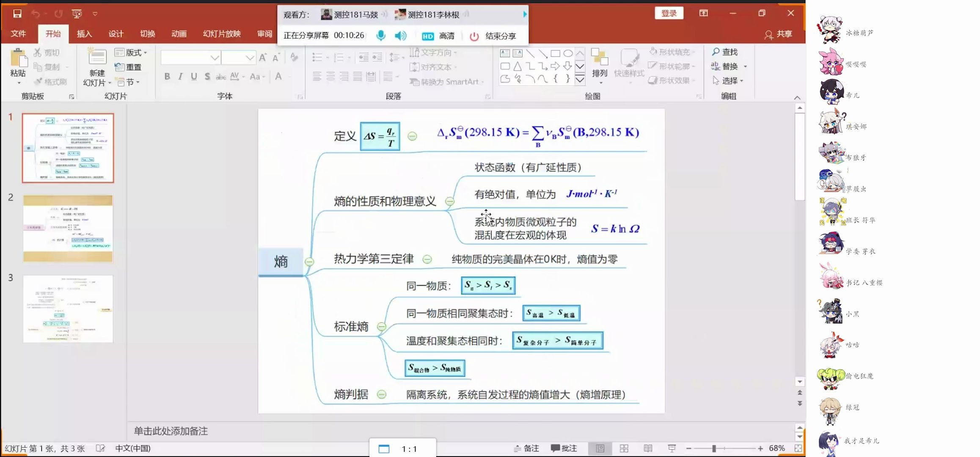Image resolution: width=980 pixels, height=457 pixels.
Task: Click the 重置 reset slide button
Action: (x=128, y=67)
